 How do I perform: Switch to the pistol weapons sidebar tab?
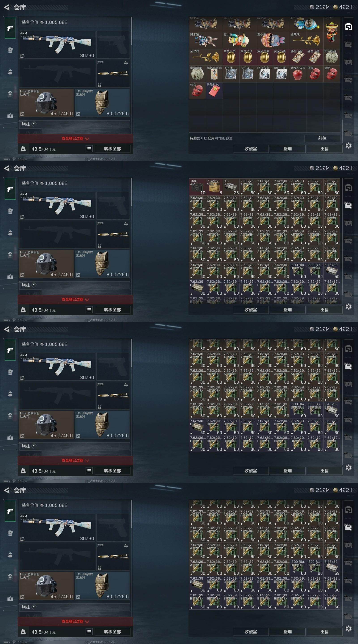click(10, 28)
